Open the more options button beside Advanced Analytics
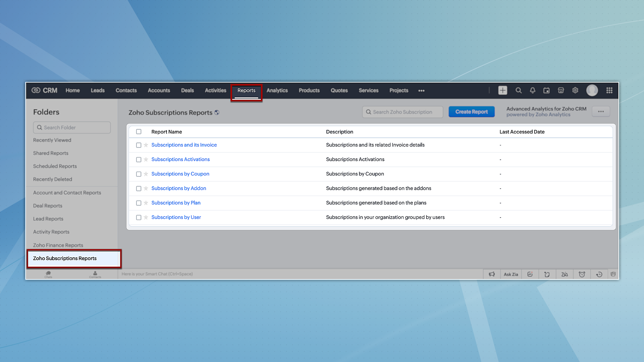644x362 pixels. tap(601, 112)
